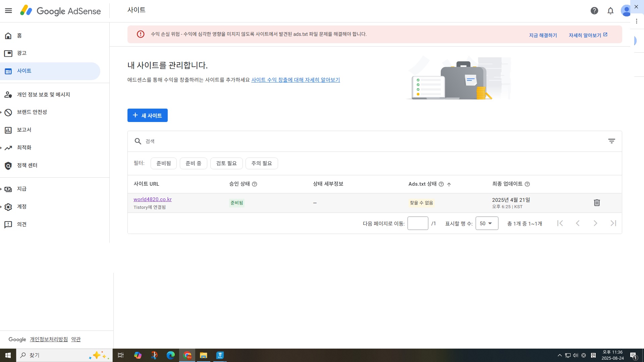Delete site world4820.co.kr with trash icon
644x362 pixels.
point(597,203)
